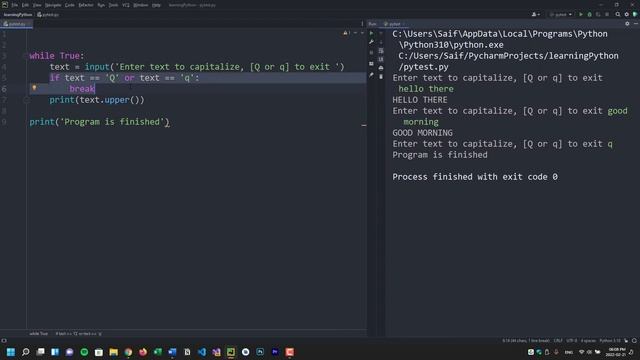The height and width of the screenshot is (360, 640).
Task: Open the Run menu in menu bar
Action: [101, 5]
